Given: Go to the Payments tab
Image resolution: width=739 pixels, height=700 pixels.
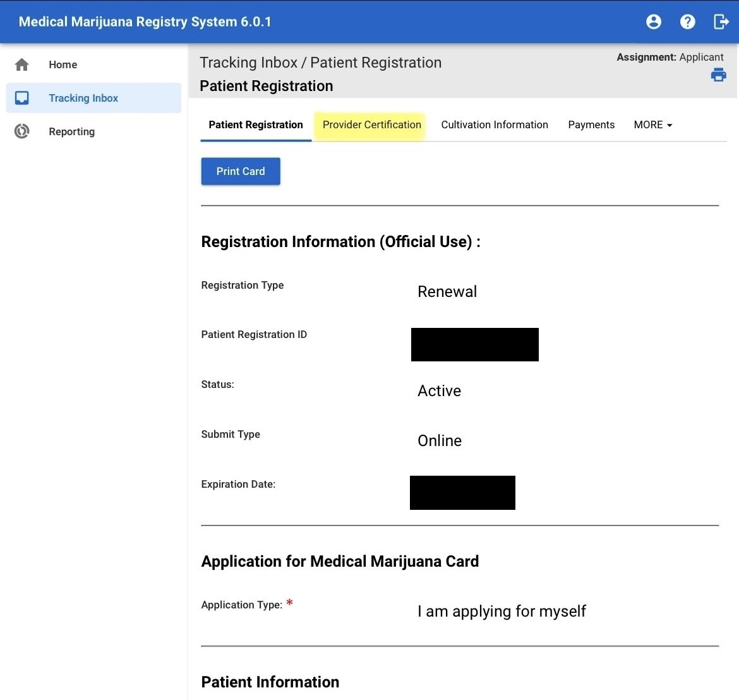Looking at the screenshot, I should [591, 125].
